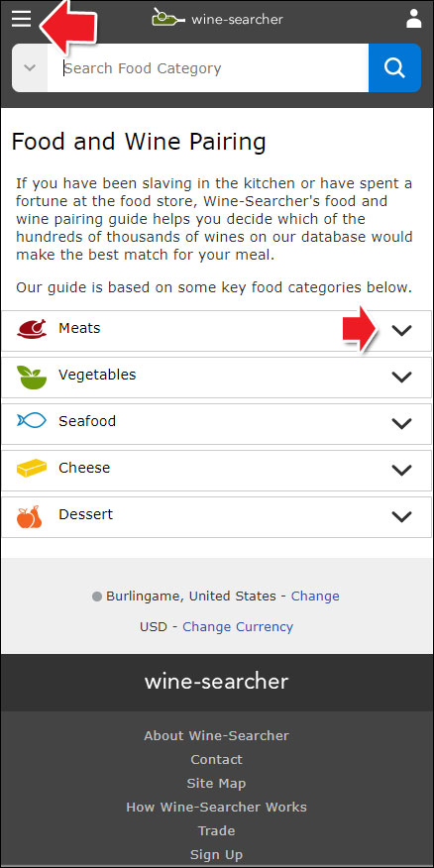
Task: Expand the Meats category chevron
Action: click(401, 331)
